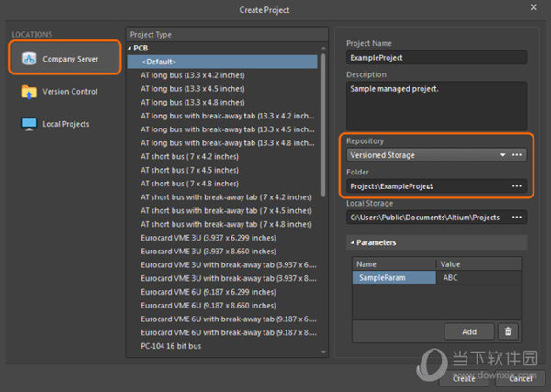Click the Create button
Image resolution: width=551 pixels, height=392 pixels.
pos(464,378)
